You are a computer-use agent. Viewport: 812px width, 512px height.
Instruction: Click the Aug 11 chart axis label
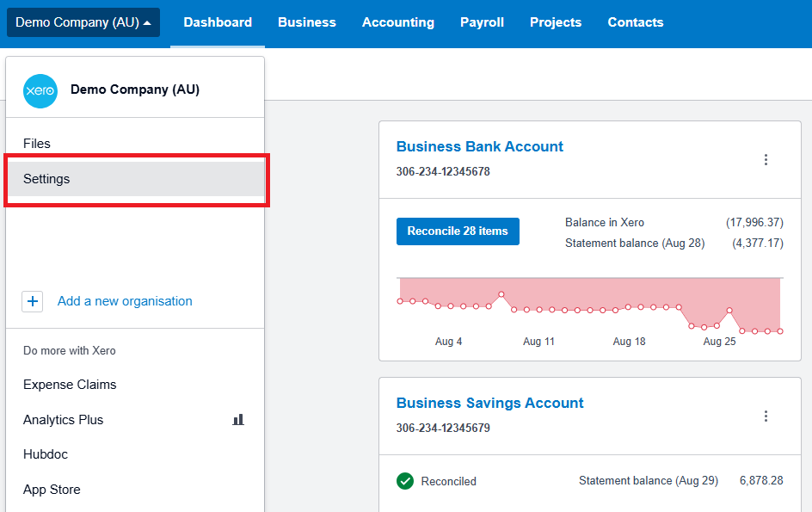(x=538, y=342)
